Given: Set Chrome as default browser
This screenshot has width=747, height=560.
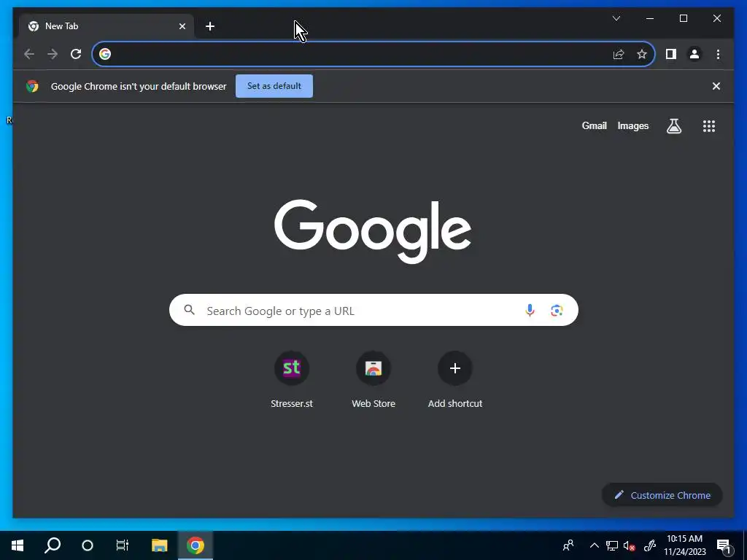Looking at the screenshot, I should pyautogui.click(x=274, y=86).
